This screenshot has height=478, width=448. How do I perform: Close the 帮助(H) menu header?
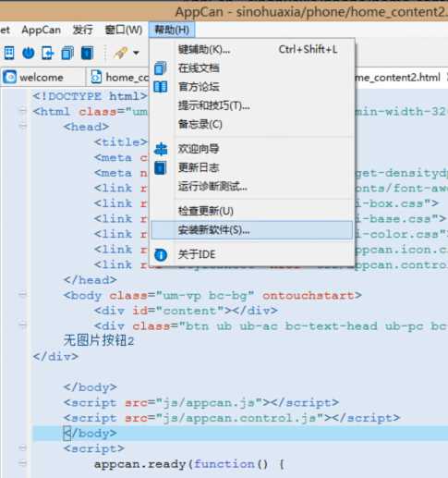[x=172, y=30]
